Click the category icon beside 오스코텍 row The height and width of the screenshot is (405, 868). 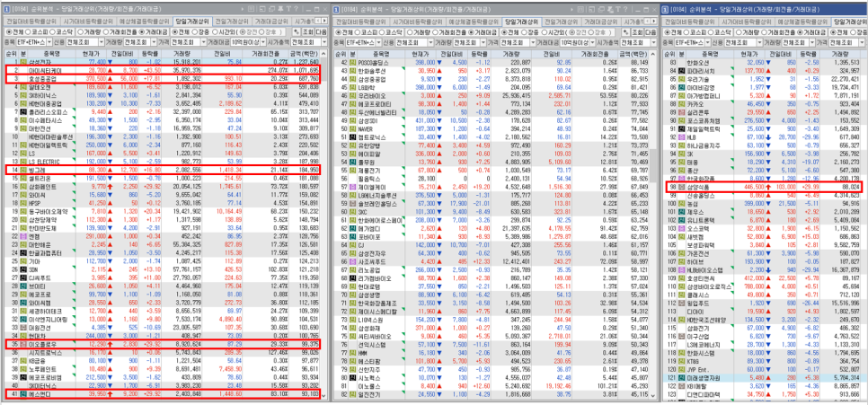coord(680,227)
